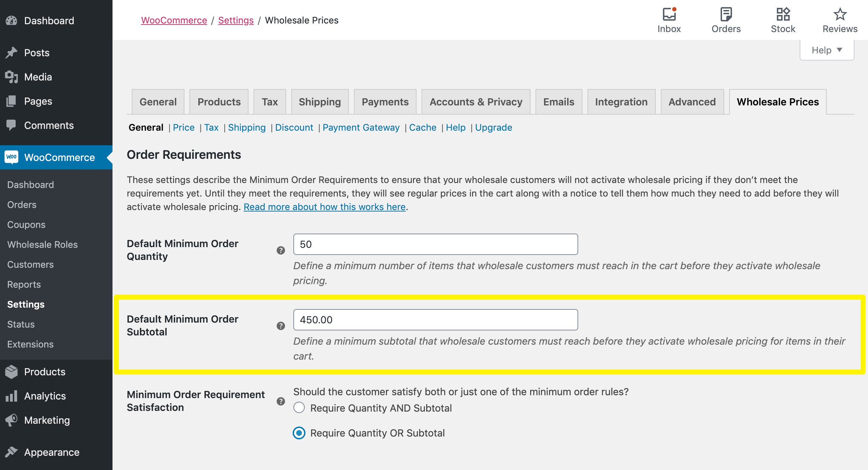Click the Media icon in sidebar
868x470 pixels.
coord(11,77)
